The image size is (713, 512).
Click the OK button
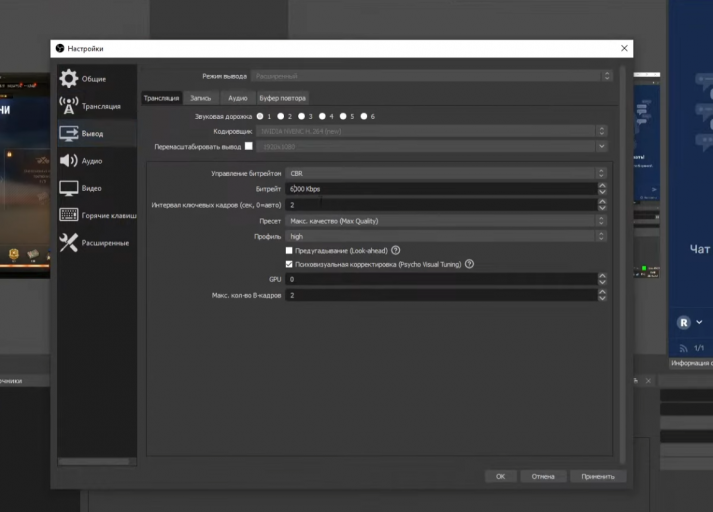tap(500, 476)
